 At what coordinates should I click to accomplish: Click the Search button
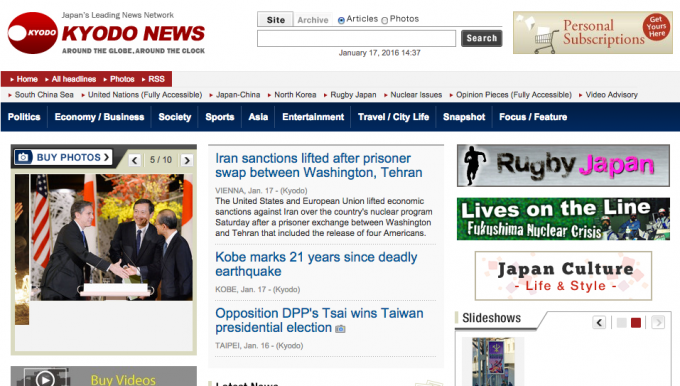click(481, 38)
